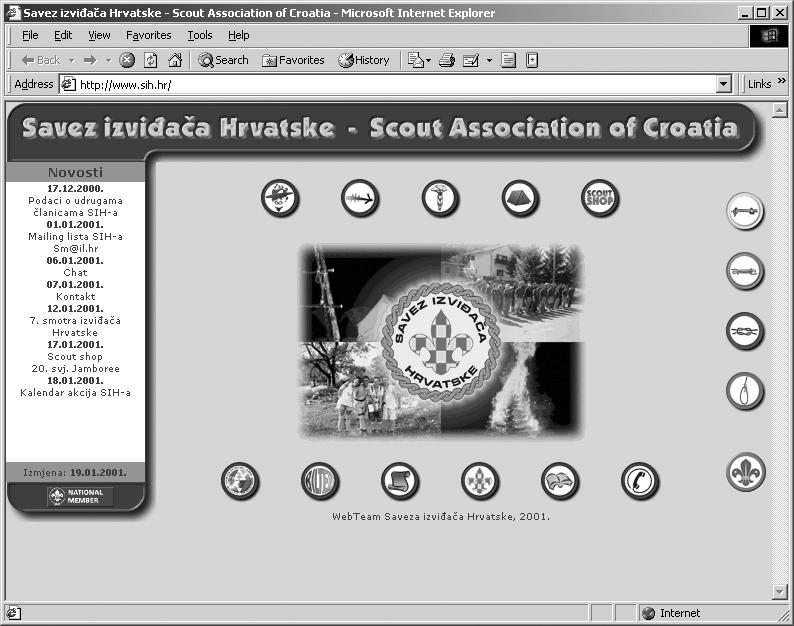Click the 'WebTeam Saveza izviđača Hrvatske, 2001.' text
This screenshot has width=794, height=626.
click(x=441, y=517)
